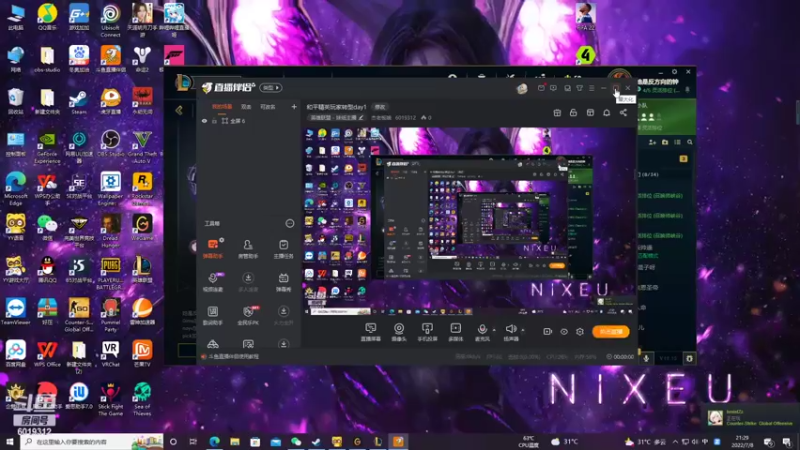Toggle preview eye icon near start button
This screenshot has width=800, height=450.
tap(564, 332)
